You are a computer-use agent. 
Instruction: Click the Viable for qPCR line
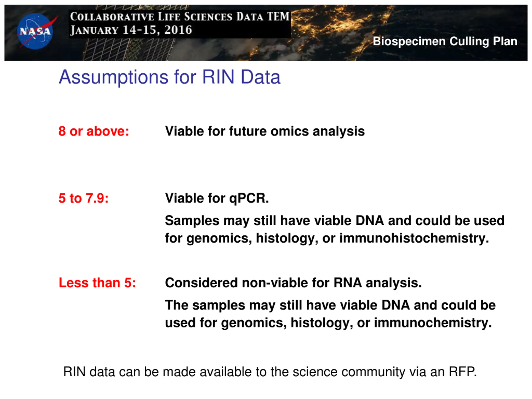pos(217,199)
